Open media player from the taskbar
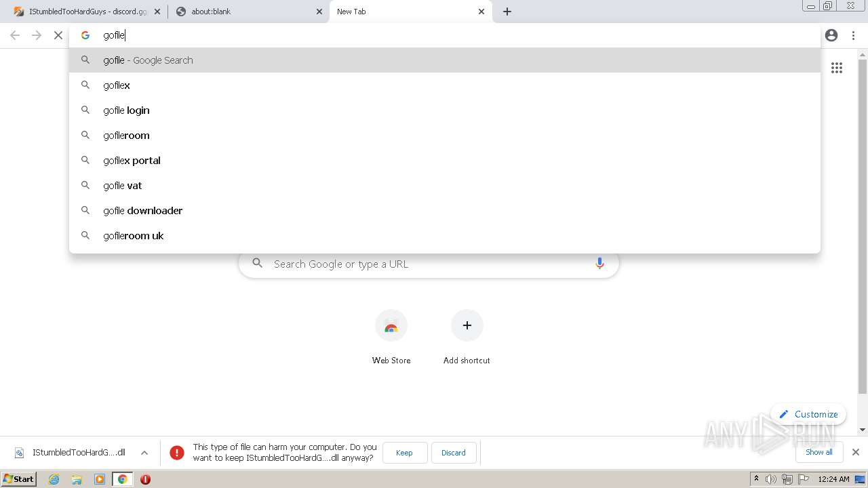868x488 pixels. click(x=100, y=479)
